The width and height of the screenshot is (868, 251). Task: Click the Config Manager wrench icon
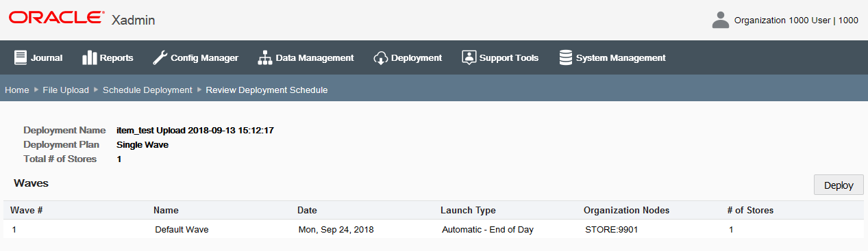[160, 57]
